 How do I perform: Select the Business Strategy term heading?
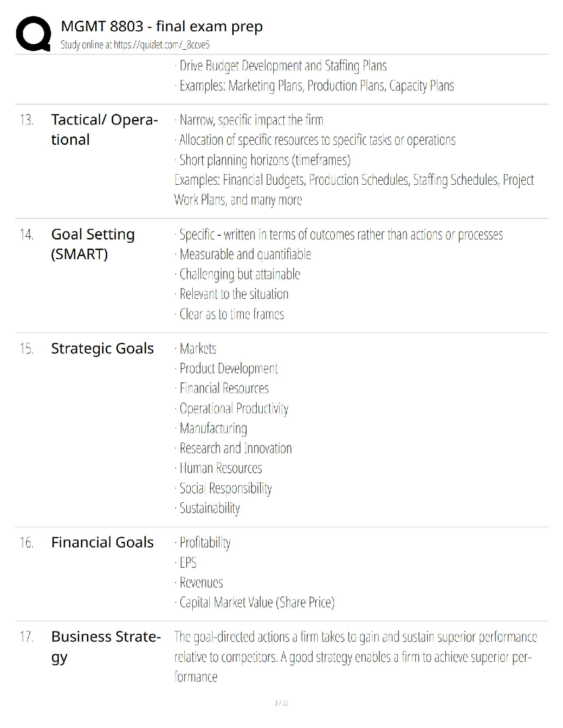(106, 646)
